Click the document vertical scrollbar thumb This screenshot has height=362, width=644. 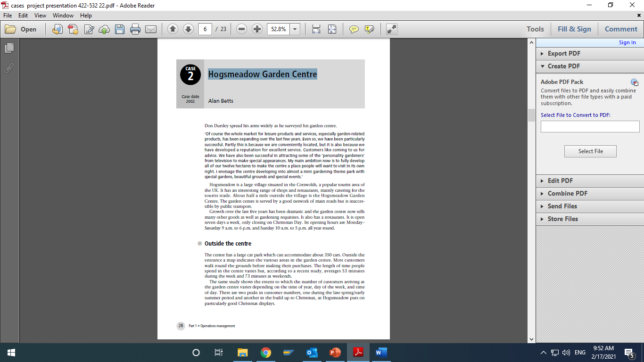click(532, 115)
